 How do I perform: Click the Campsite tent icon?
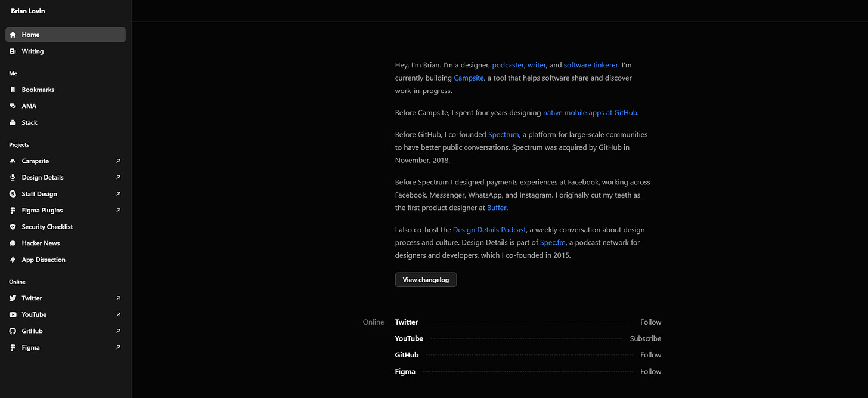(x=13, y=161)
